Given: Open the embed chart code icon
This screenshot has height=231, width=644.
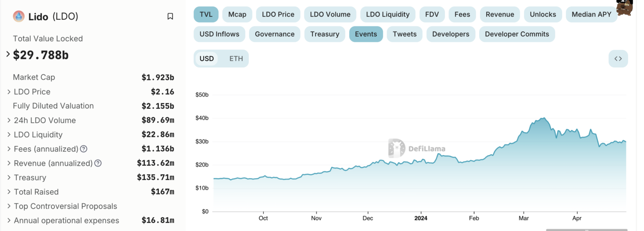Looking at the screenshot, I should click(618, 59).
